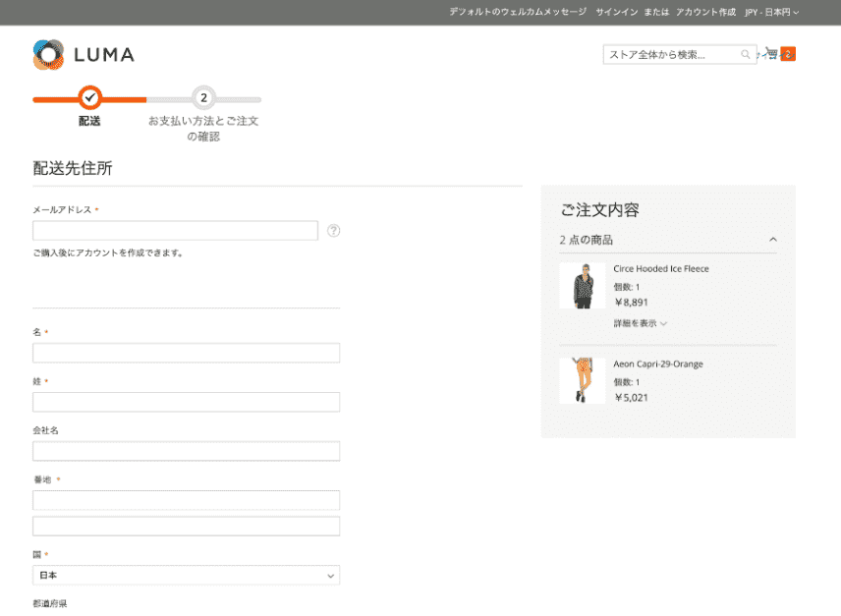841x616 pixels.
Task: Click the search magnifier icon
Action: pyautogui.click(x=746, y=53)
